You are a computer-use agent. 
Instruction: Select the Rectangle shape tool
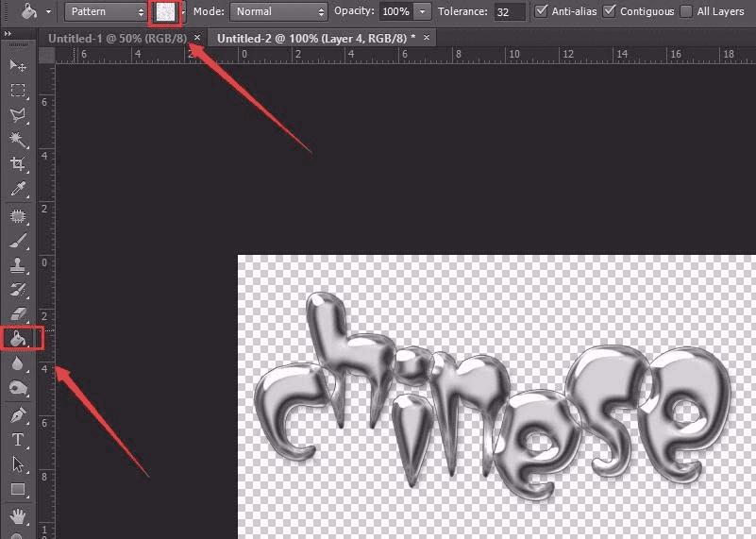[18, 489]
